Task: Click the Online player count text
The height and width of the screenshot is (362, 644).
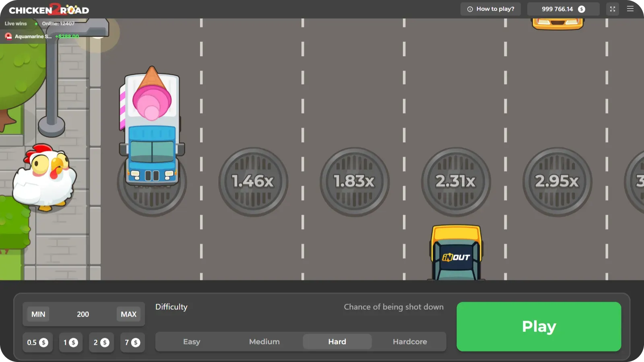Action: pos(58,23)
